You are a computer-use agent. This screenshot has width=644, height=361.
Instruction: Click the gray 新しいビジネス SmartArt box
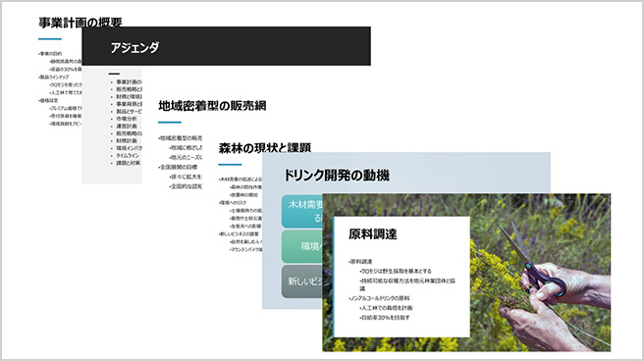tap(302, 282)
